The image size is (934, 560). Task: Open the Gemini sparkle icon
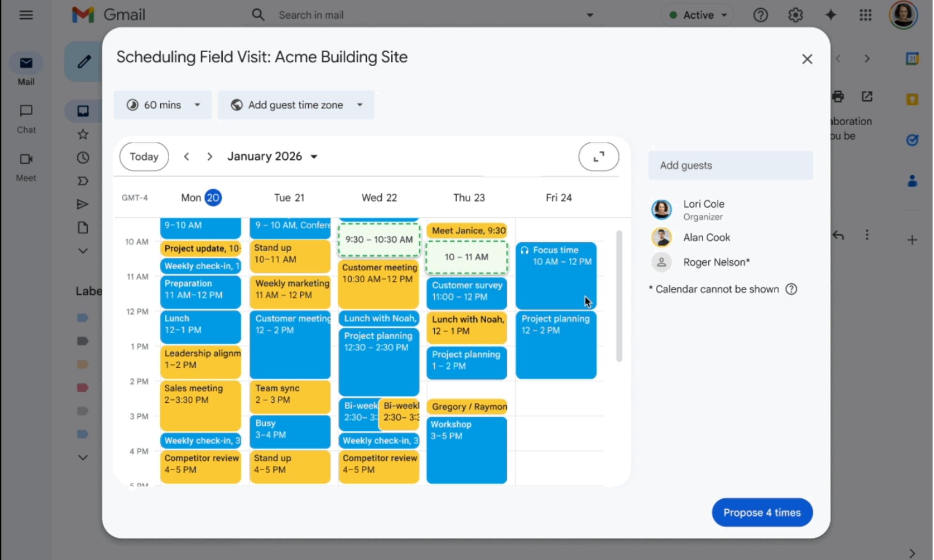[x=831, y=14]
